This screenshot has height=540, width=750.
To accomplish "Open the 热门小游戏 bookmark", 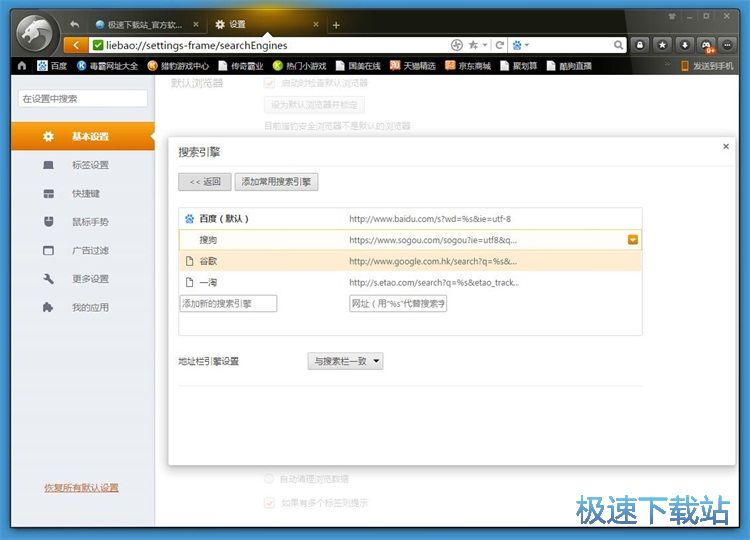I will [x=299, y=66].
